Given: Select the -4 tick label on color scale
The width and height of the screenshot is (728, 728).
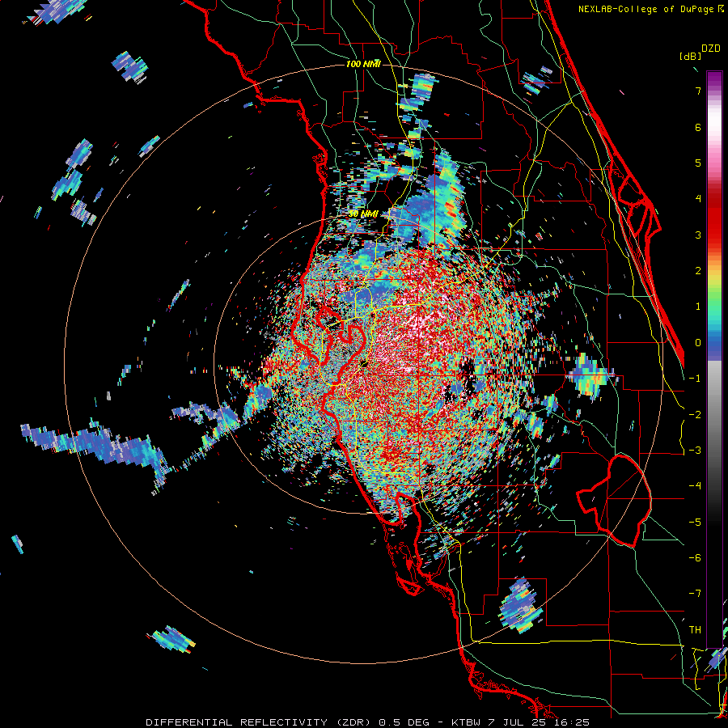Looking at the screenshot, I should (695, 486).
